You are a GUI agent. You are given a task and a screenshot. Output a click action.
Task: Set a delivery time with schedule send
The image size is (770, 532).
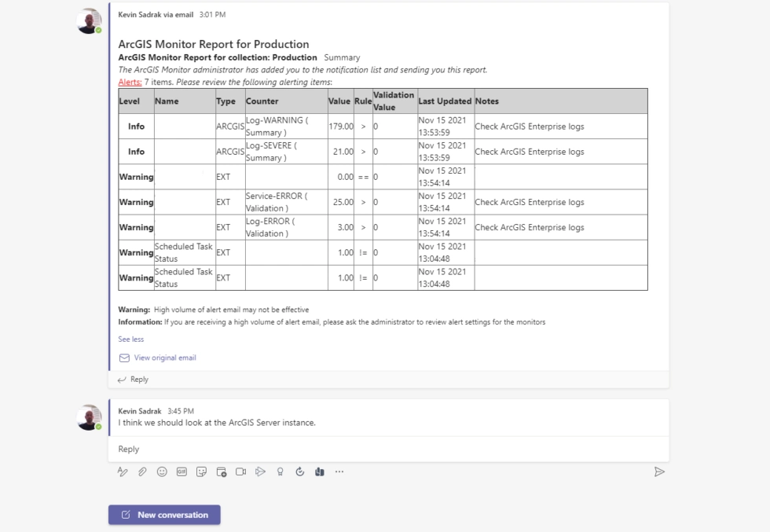click(299, 471)
